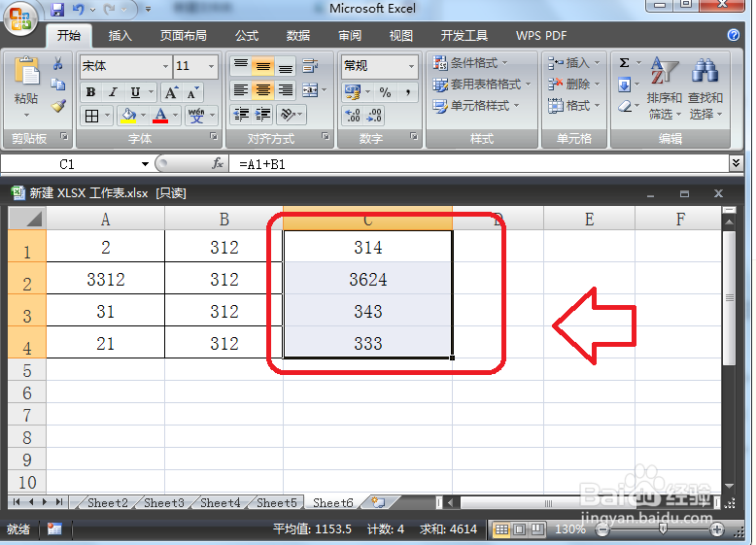The width and height of the screenshot is (756, 545).
Task: Click the AutoSum sigma icon
Action: (x=624, y=63)
